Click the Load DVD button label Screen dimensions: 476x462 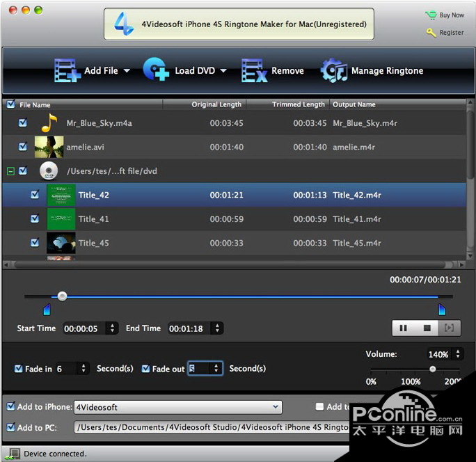tap(195, 71)
